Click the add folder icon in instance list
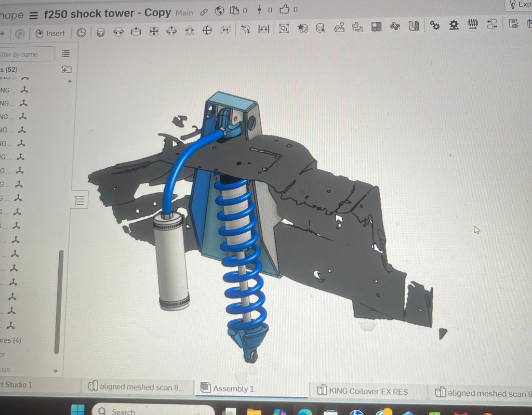Image resolution: width=532 pixels, height=415 pixels. pos(66,69)
